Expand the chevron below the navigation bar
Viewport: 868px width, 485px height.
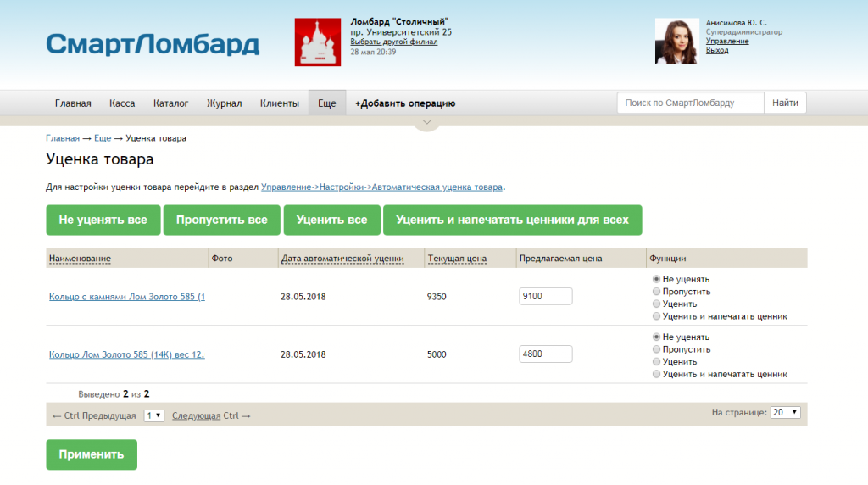[427, 123]
